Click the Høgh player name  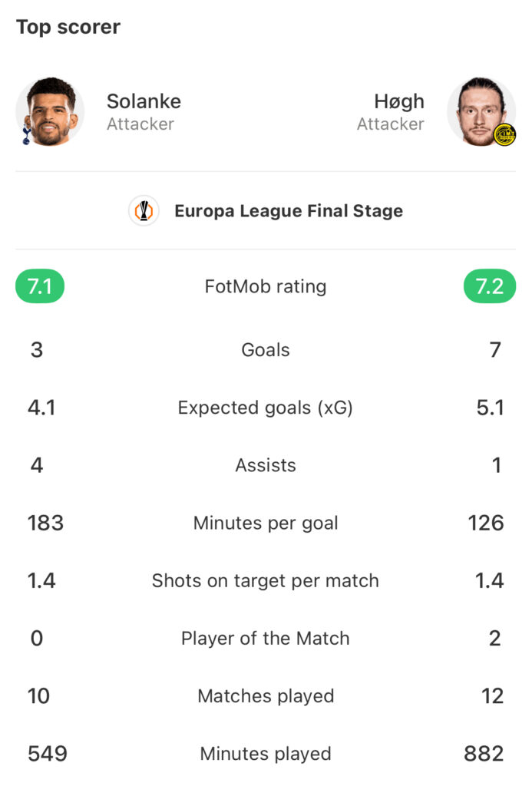coord(399,102)
